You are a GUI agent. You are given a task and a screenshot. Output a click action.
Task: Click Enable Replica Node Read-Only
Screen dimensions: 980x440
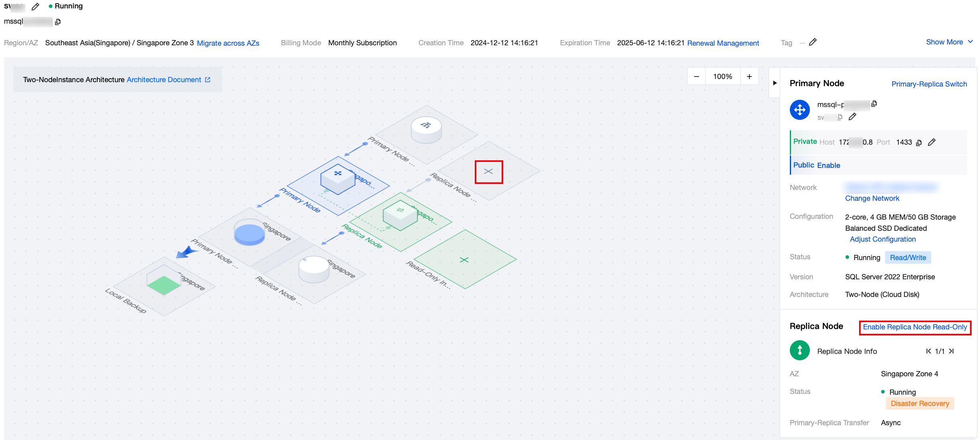915,327
